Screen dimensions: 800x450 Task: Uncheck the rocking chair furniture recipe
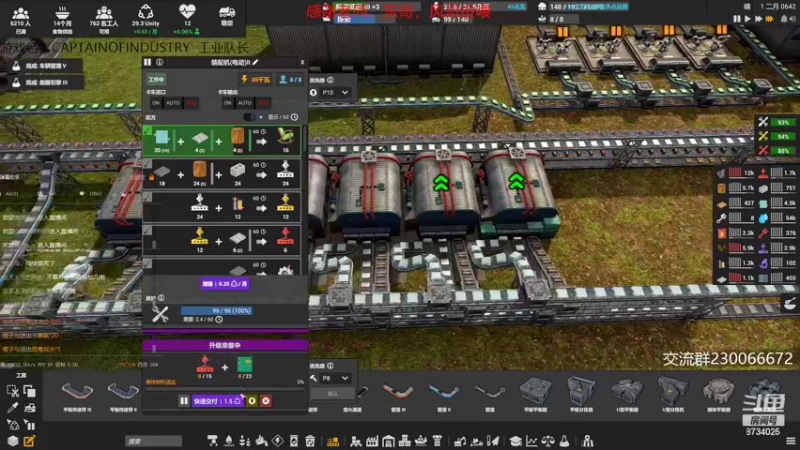coord(147,132)
